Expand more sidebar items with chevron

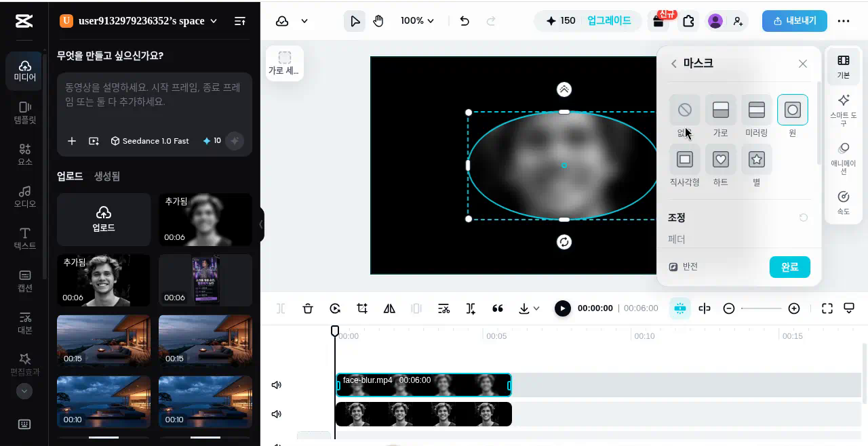[24, 391]
